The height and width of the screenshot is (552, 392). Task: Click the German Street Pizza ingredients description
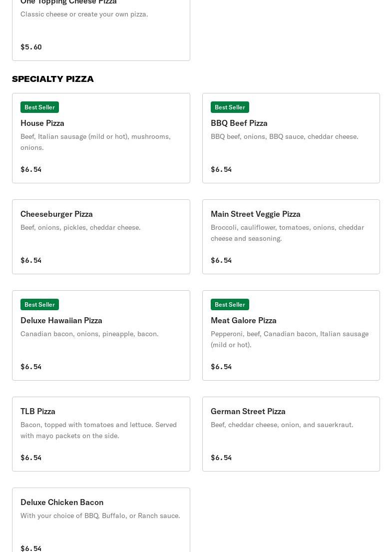282,425
